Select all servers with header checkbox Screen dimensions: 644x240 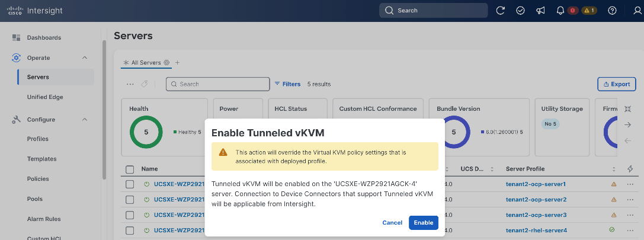pos(130,169)
